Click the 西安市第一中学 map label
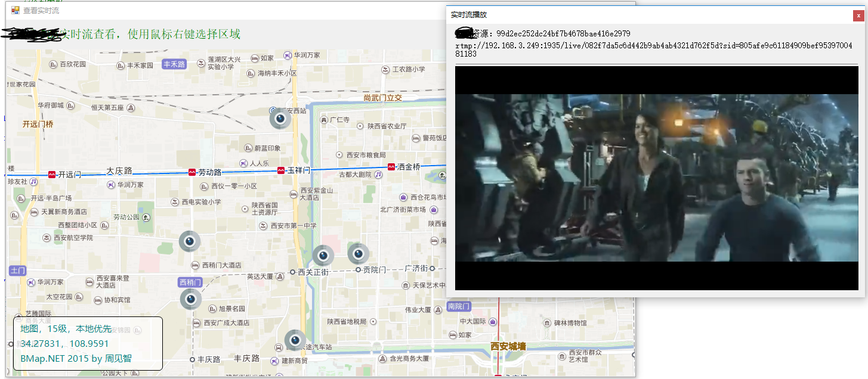The width and height of the screenshot is (868, 379). [294, 226]
